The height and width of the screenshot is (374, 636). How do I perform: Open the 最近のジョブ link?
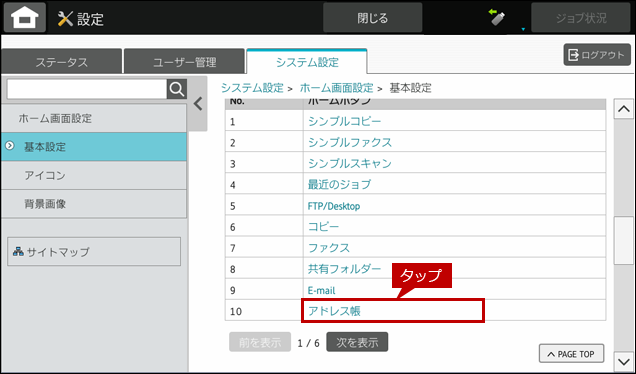pyautogui.click(x=339, y=185)
